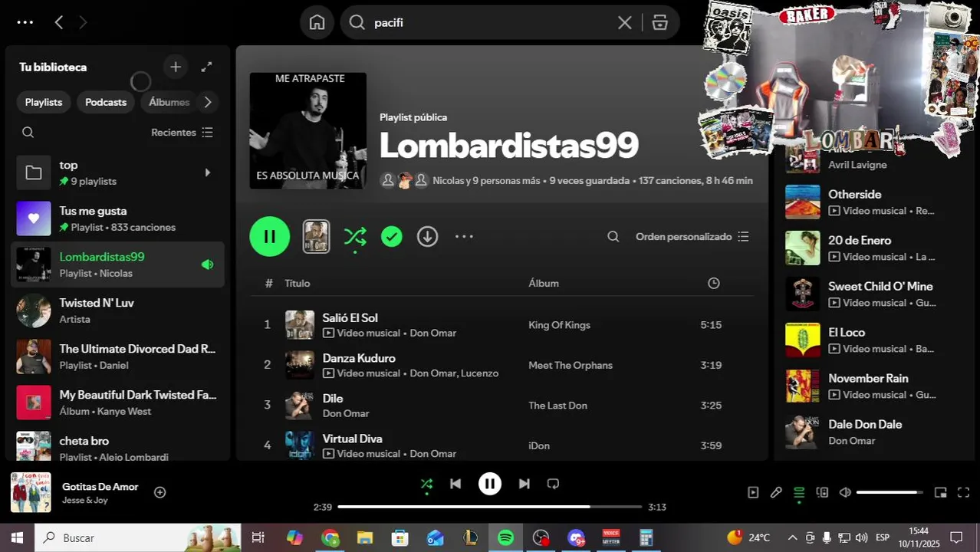Open connect to a device icon

(x=822, y=492)
